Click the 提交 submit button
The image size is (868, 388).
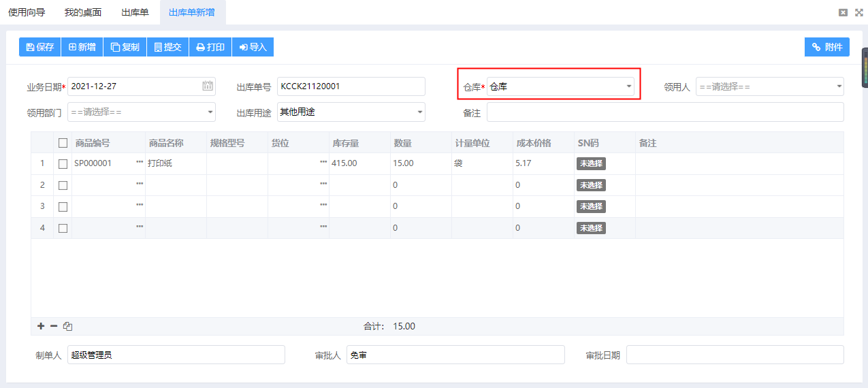pos(167,47)
